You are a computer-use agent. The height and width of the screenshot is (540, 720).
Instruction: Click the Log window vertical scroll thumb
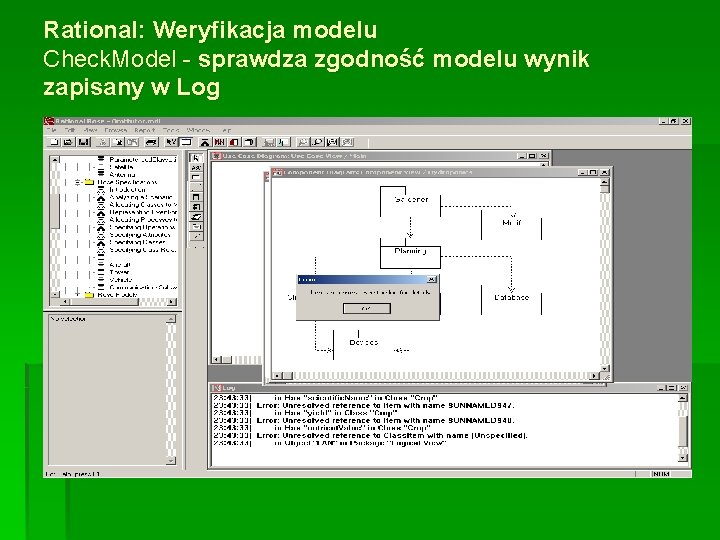[x=683, y=431]
